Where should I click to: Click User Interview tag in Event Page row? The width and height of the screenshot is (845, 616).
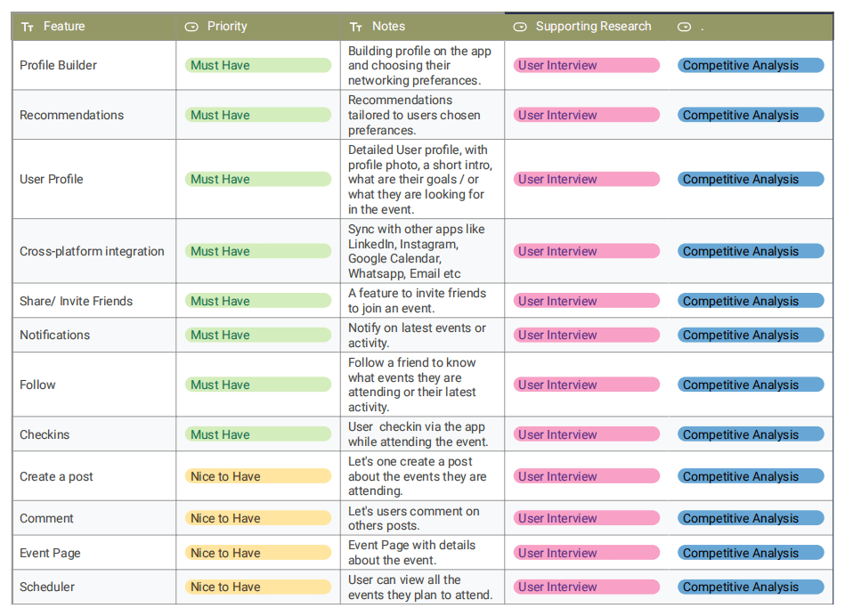tap(586, 553)
